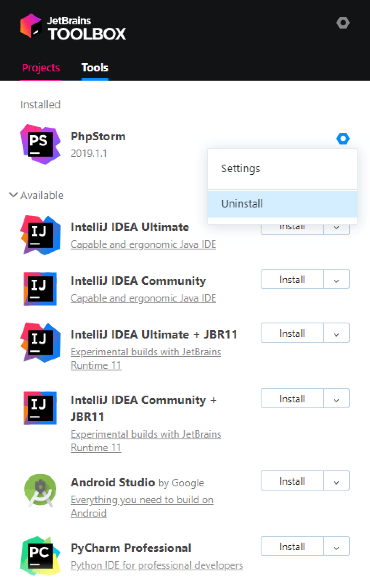Open version dropdown for PyCharm Professional

pyautogui.click(x=336, y=547)
